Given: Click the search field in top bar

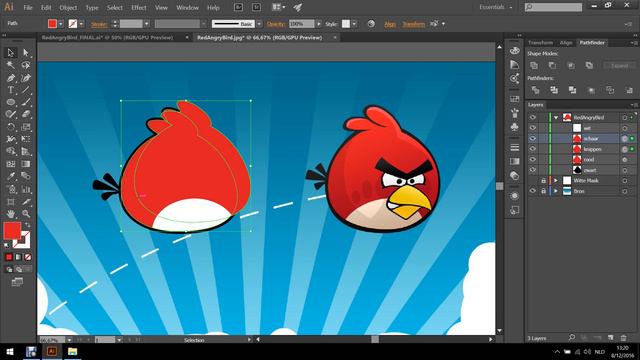Looking at the screenshot, I should coord(553,7).
